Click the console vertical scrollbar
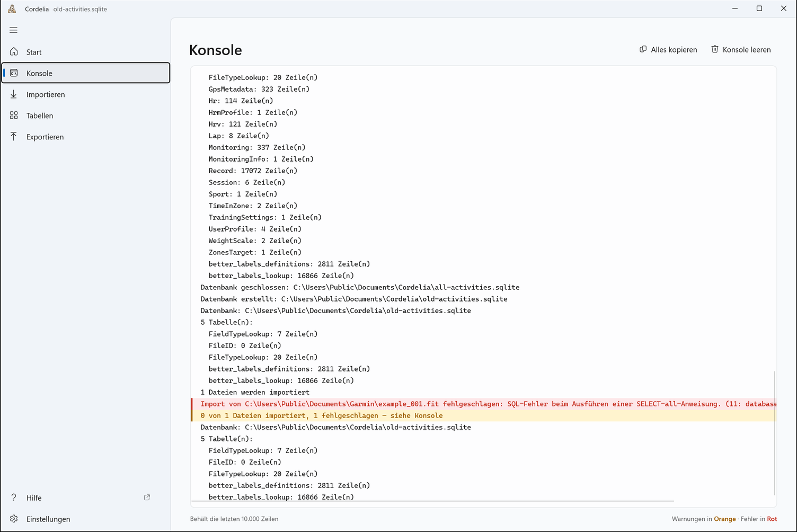The width and height of the screenshot is (797, 532). click(774, 433)
